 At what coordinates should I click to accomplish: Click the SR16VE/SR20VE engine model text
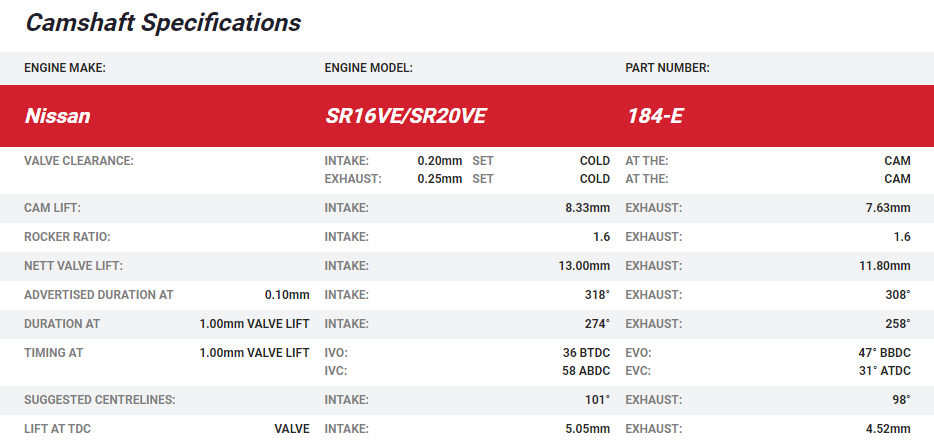click(x=405, y=116)
